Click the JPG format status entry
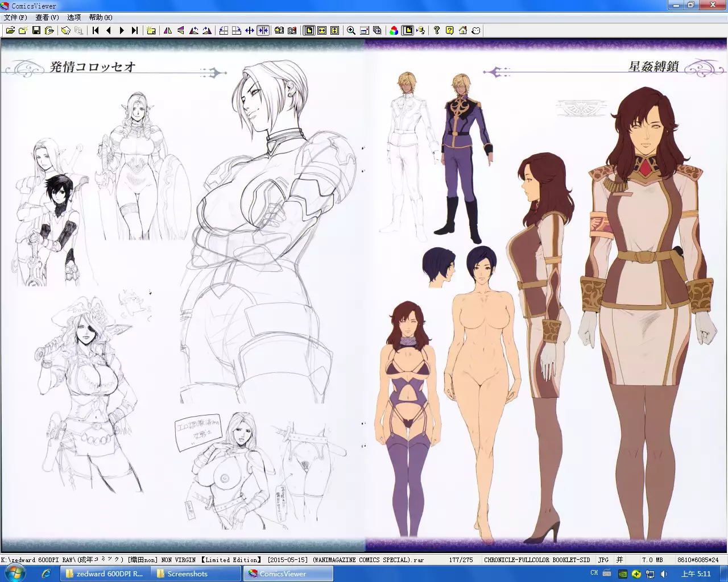The height and width of the screenshot is (582, 728). (x=603, y=560)
